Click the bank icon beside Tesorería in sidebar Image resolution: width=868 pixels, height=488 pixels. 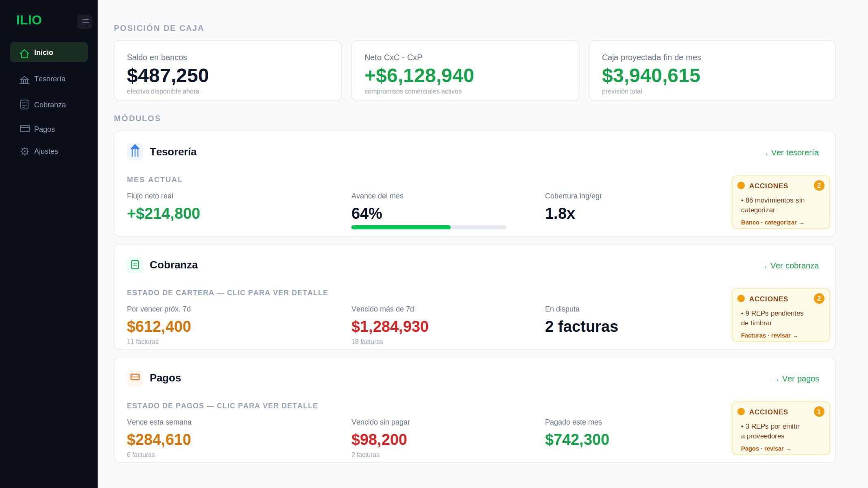pos(24,80)
